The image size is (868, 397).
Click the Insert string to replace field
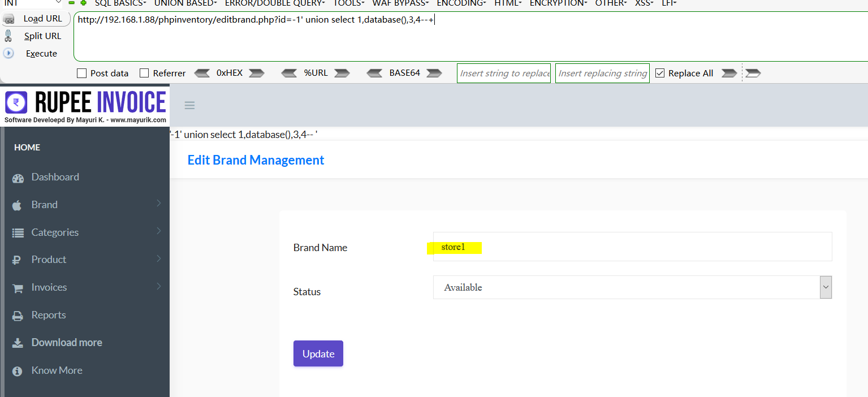click(x=504, y=73)
